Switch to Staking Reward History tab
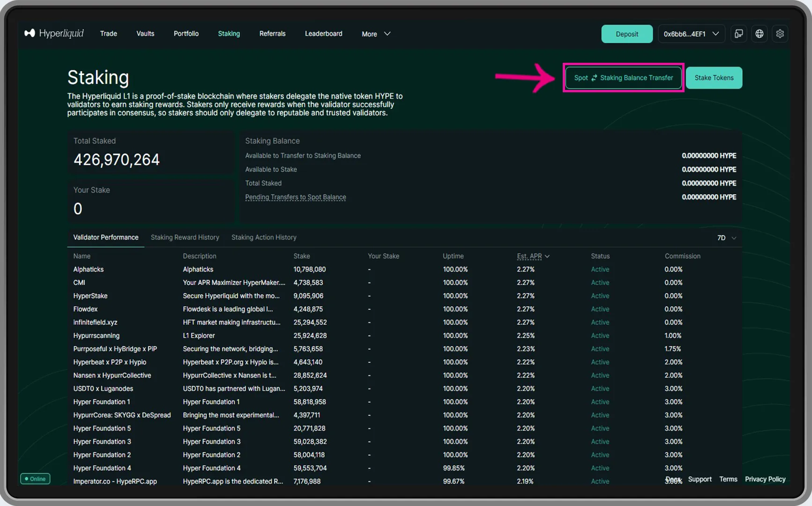Image resolution: width=812 pixels, height=506 pixels. click(185, 238)
